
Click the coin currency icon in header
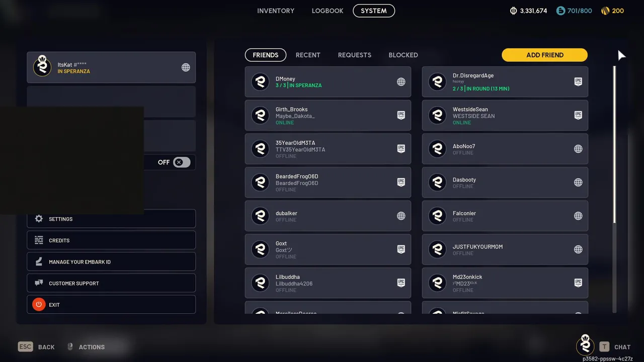(x=514, y=11)
